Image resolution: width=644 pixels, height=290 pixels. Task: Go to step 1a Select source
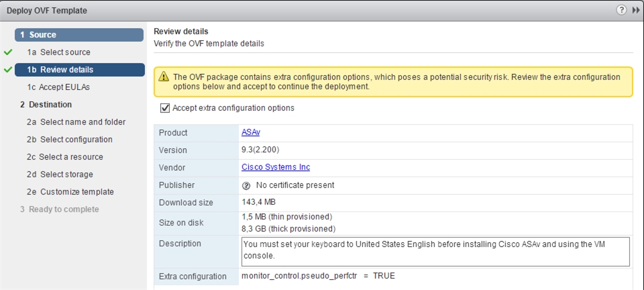(59, 52)
